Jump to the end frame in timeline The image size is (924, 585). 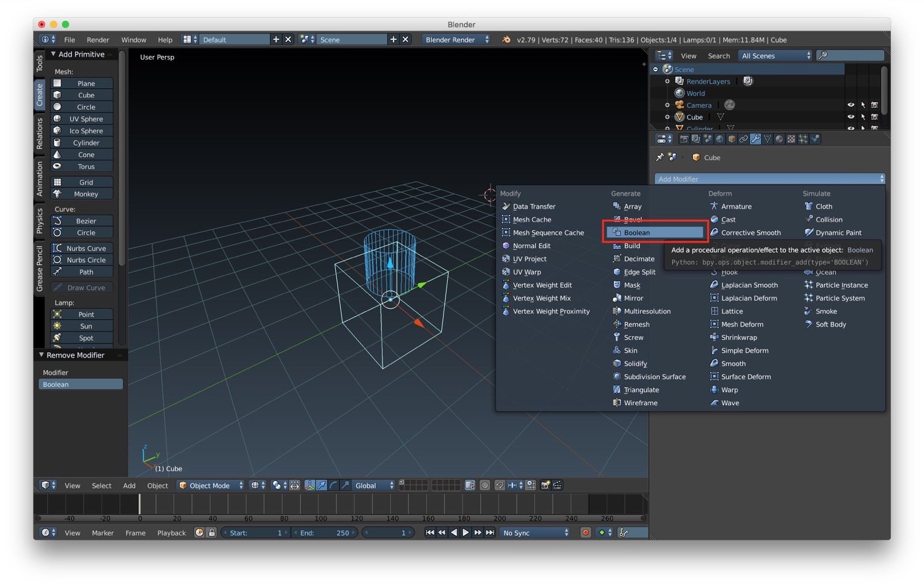point(490,533)
